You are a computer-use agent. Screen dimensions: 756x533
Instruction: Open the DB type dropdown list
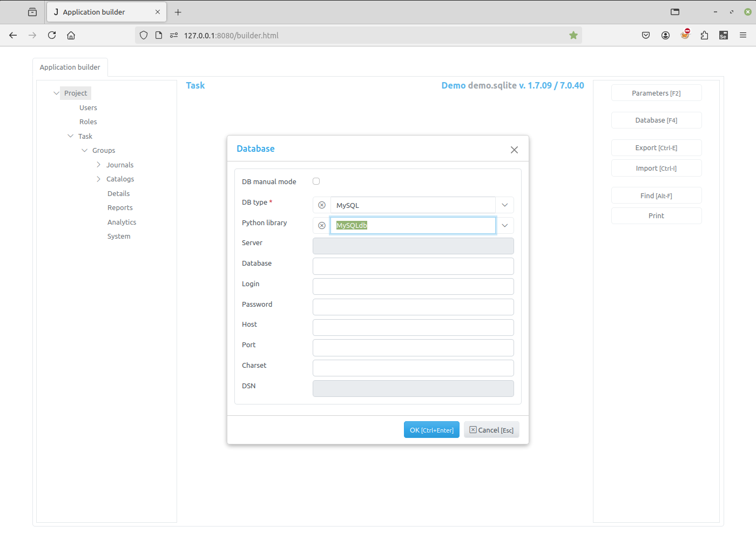pos(504,205)
